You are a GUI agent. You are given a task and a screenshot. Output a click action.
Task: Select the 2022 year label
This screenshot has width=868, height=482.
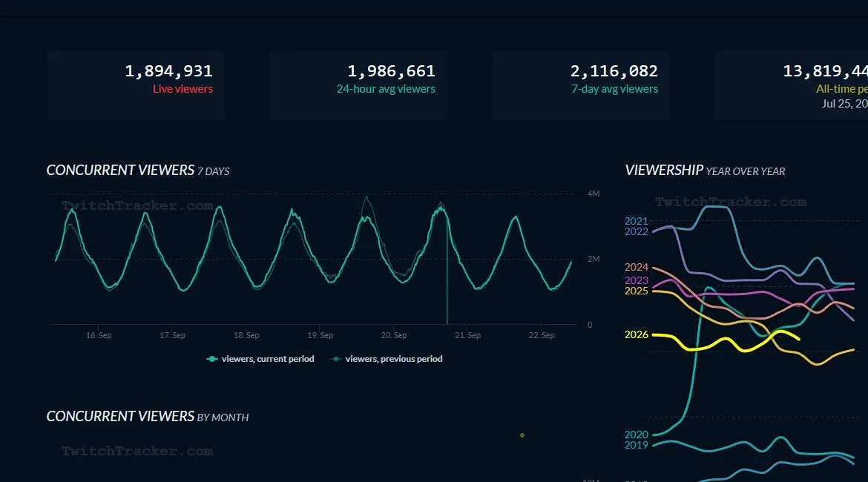point(636,232)
